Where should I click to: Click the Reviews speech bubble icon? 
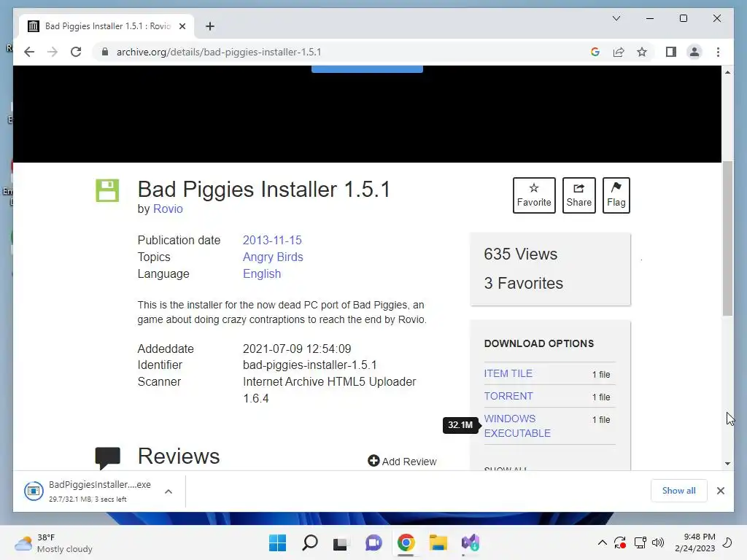(x=108, y=458)
